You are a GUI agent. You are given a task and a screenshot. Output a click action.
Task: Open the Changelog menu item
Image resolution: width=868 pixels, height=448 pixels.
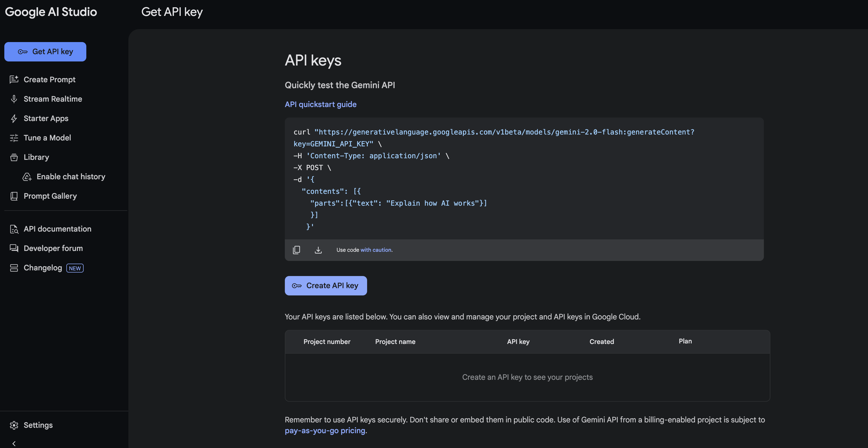point(42,268)
